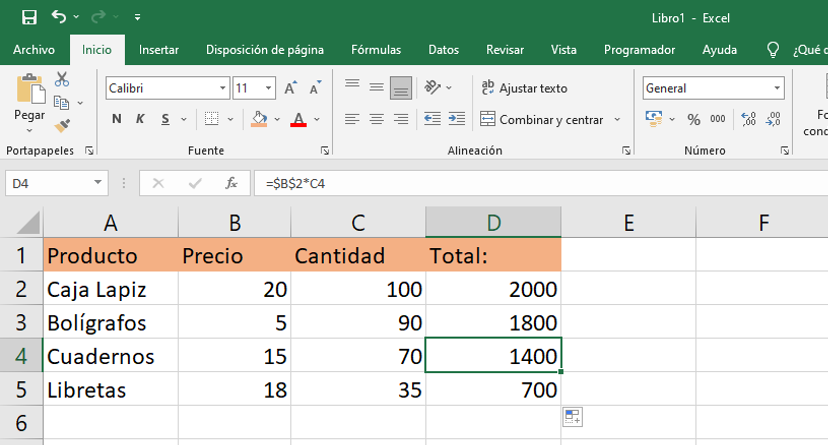Decrease decimal places icon
The image size is (829, 445).
(773, 119)
